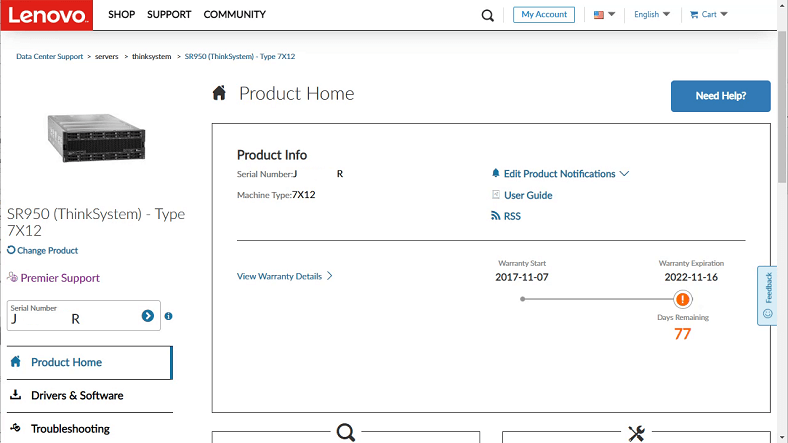The width and height of the screenshot is (788, 443).
Task: Click the house icon in sidebar Product Home
Action: (x=16, y=362)
